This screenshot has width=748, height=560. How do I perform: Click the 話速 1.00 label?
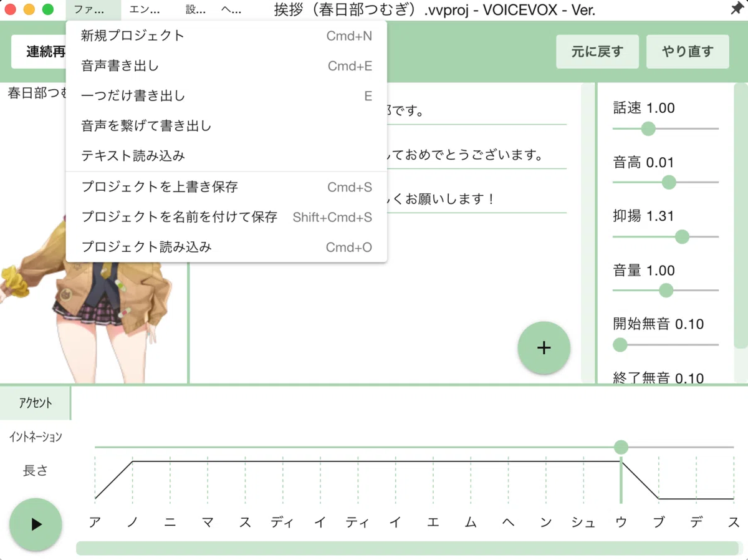coord(644,108)
